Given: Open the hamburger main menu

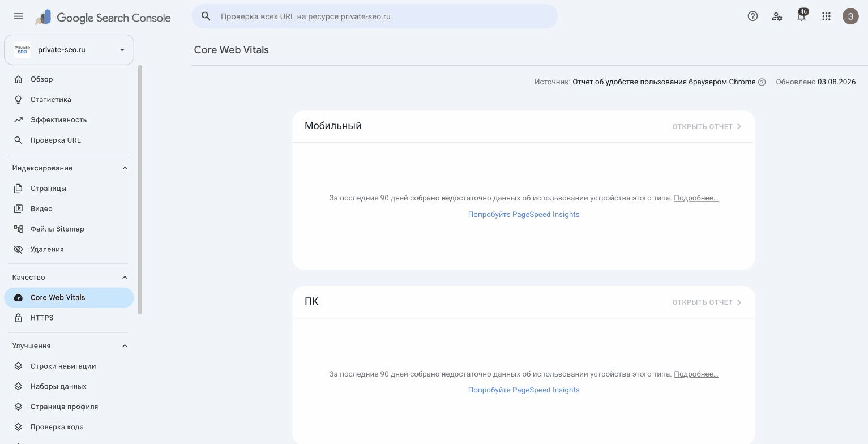Looking at the screenshot, I should [x=18, y=16].
